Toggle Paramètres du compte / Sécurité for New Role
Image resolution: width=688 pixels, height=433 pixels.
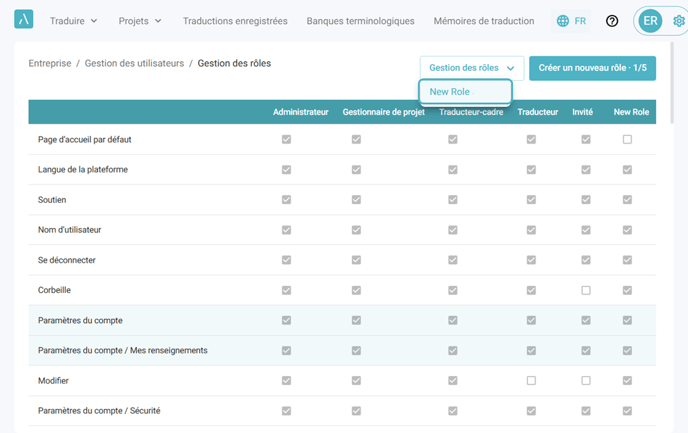coord(627,411)
